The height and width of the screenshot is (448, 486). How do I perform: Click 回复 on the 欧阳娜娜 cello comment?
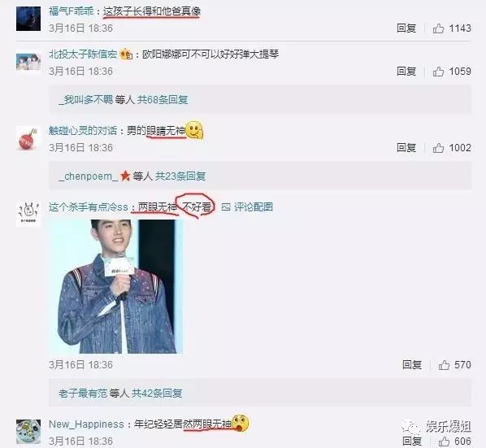(x=406, y=72)
